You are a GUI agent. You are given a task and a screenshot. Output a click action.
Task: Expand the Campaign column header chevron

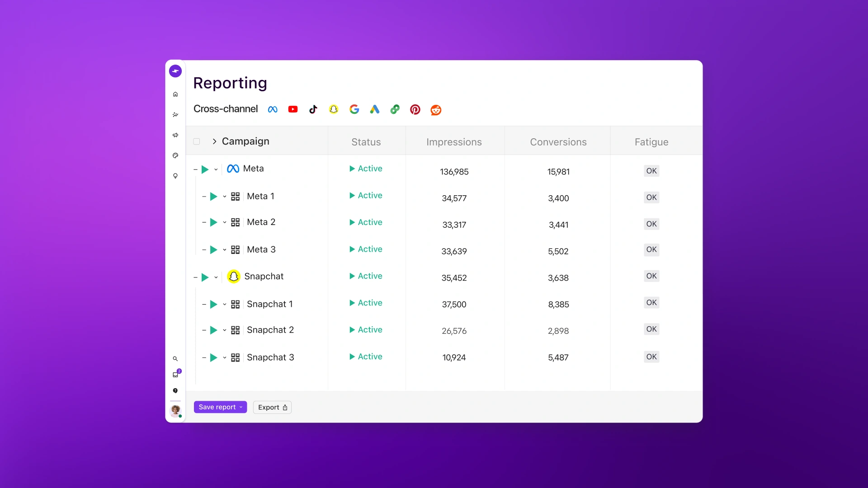214,141
